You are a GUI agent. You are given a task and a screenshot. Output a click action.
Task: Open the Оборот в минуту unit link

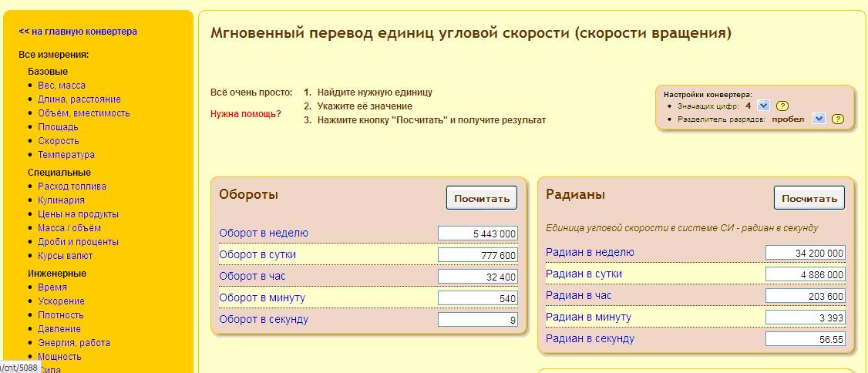262,297
